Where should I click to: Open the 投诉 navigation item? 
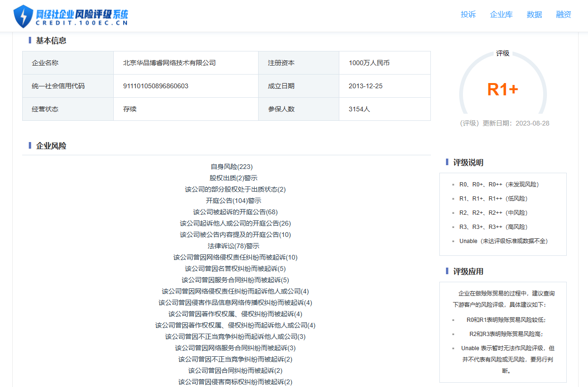[468, 15]
